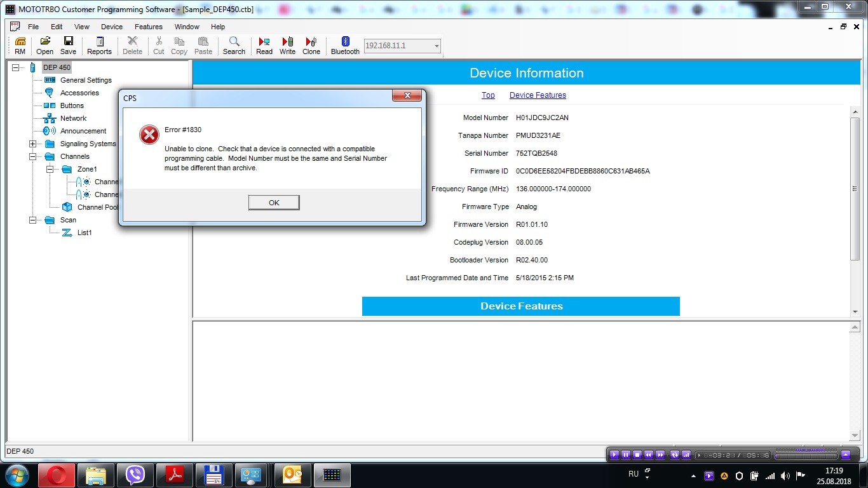Screen dimensions: 868x488
Task: Open the File menu
Action: coord(33,27)
